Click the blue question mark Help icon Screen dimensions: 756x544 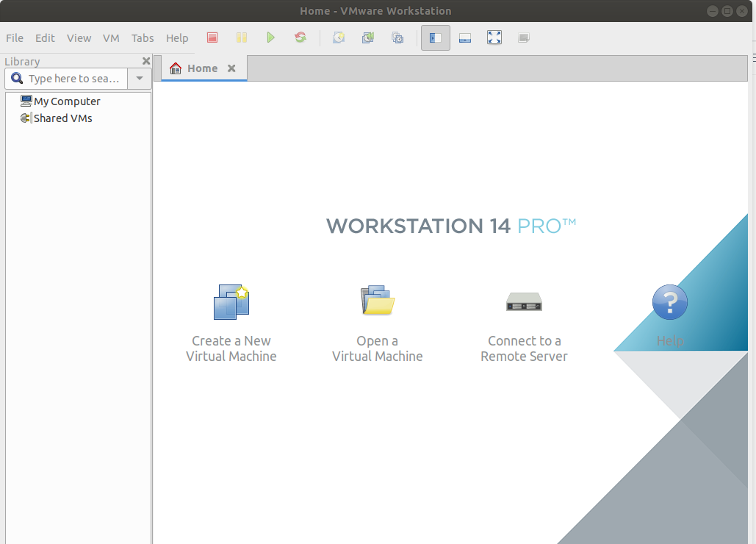point(670,302)
